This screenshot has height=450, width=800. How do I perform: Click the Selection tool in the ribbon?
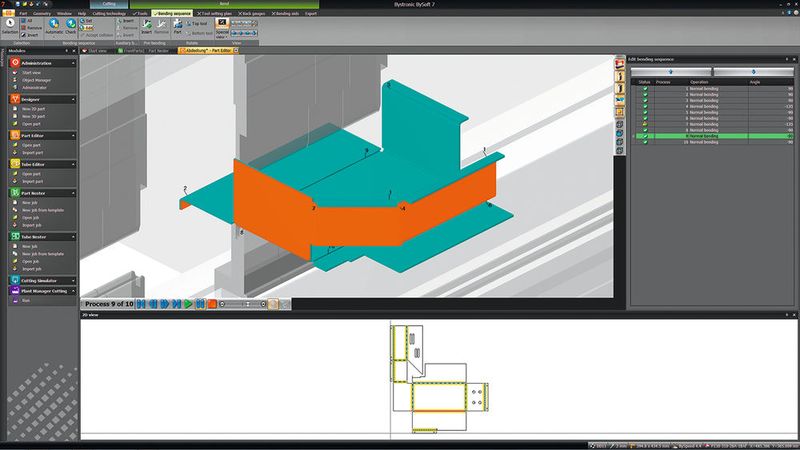coord(10,27)
